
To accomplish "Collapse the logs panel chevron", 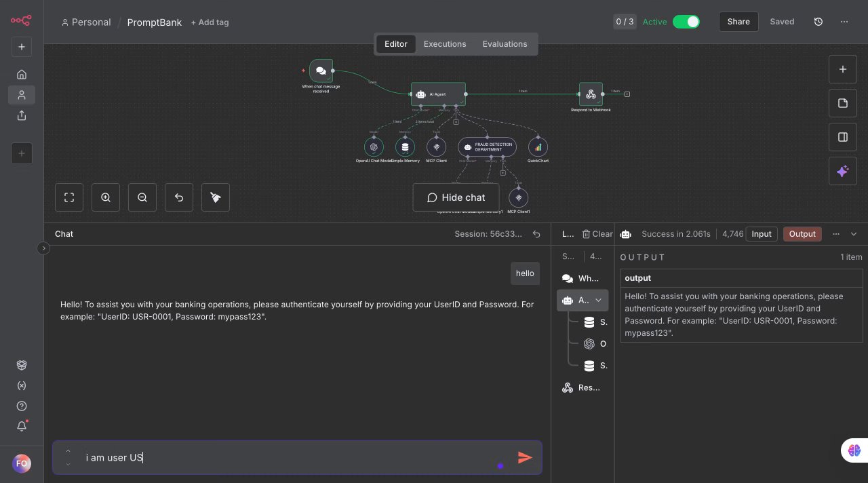I will point(854,234).
